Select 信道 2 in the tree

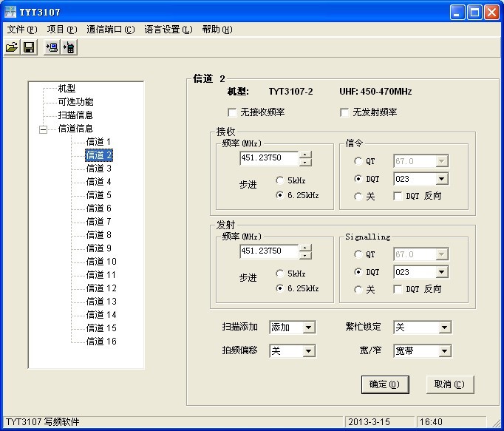pos(99,155)
